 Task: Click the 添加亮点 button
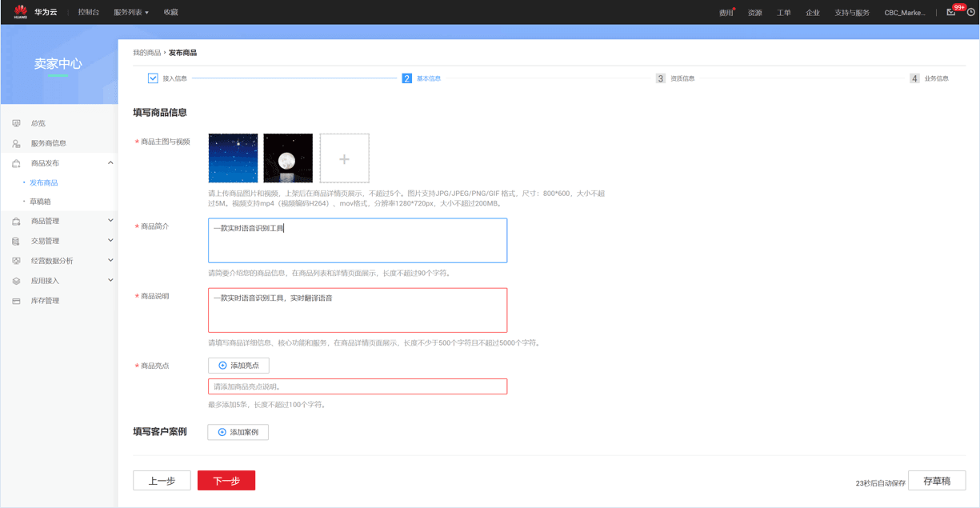(238, 366)
